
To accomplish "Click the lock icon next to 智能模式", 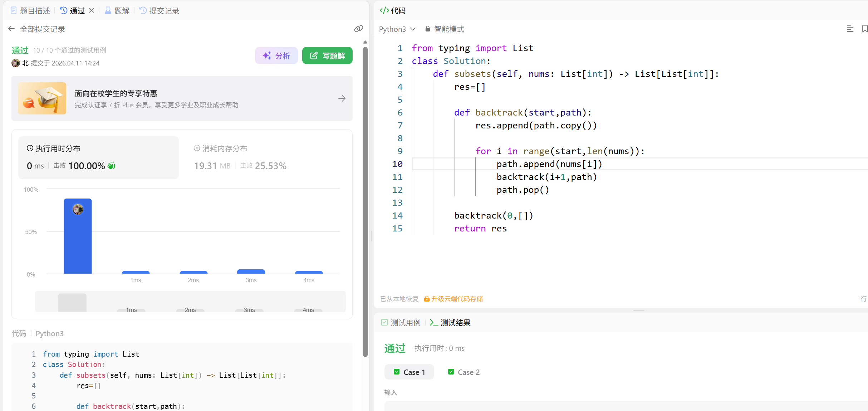I will click(x=427, y=29).
